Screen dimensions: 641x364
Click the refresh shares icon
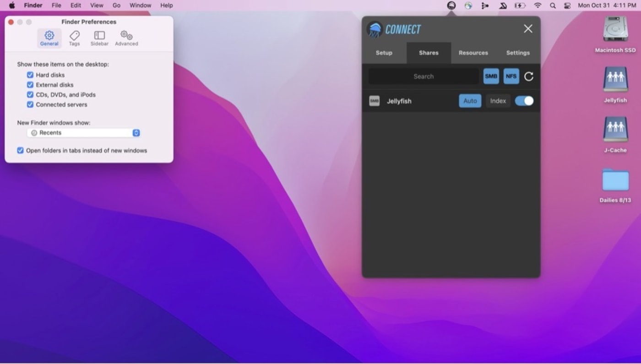(x=528, y=76)
